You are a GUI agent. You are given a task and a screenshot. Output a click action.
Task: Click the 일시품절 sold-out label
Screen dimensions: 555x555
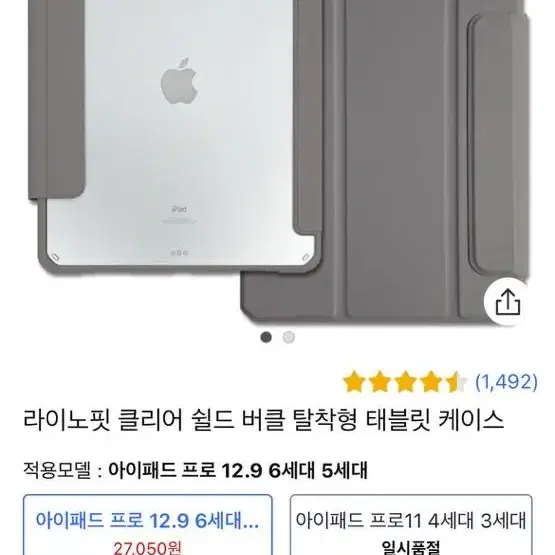pyautogui.click(x=411, y=548)
